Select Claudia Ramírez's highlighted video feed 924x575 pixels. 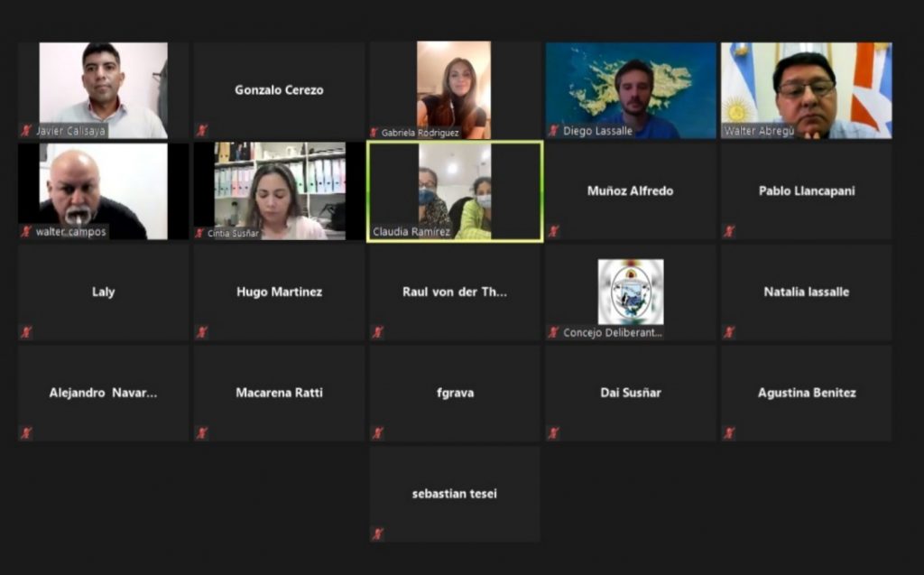[454, 190]
